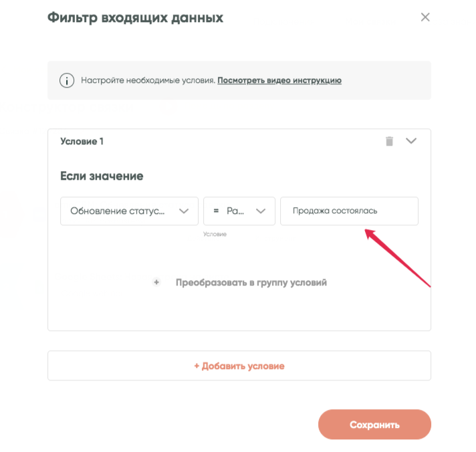The image size is (476, 452).
Task: Close the Фильтр входящих данных dialog
Action: click(x=425, y=17)
